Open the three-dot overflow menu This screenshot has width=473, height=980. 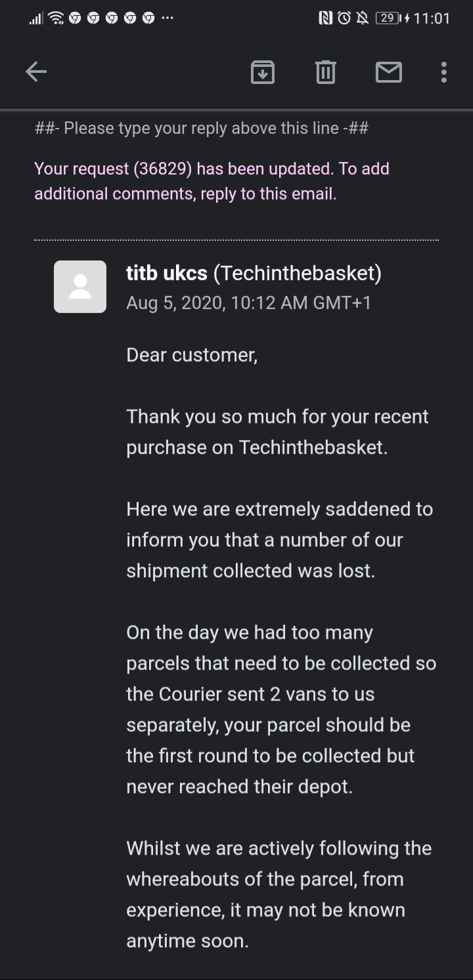(x=443, y=72)
